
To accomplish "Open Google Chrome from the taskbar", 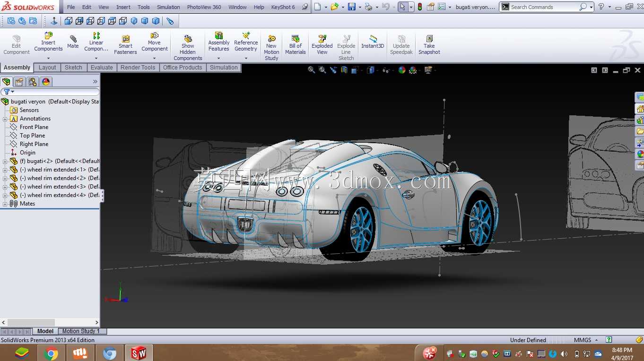I will point(51,353).
